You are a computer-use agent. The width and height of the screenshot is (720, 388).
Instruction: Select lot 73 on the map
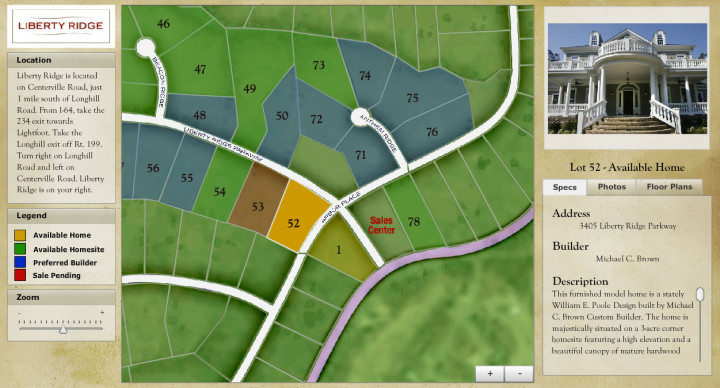tap(319, 66)
